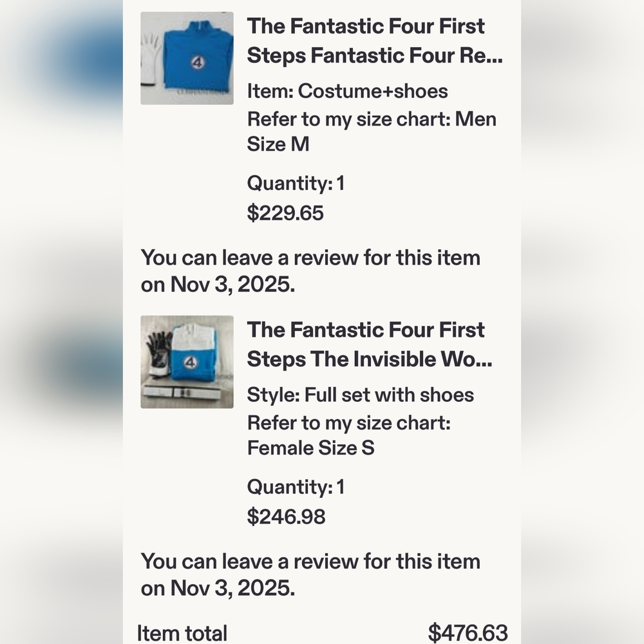Select the Item: Costume+shoes text
Image resolution: width=644 pixels, height=644 pixels.
pyautogui.click(x=348, y=91)
